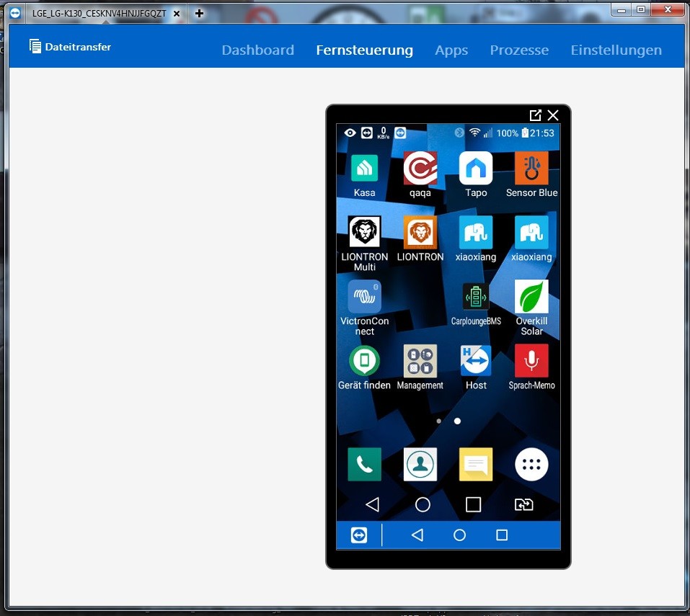
Task: Close the remote control phone view
Action: coord(553,115)
